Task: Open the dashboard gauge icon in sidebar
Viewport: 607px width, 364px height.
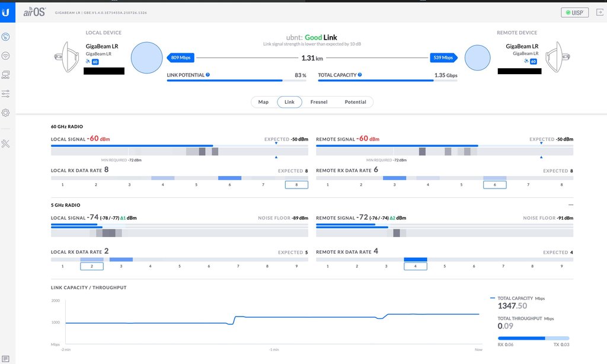Action: tap(6, 37)
